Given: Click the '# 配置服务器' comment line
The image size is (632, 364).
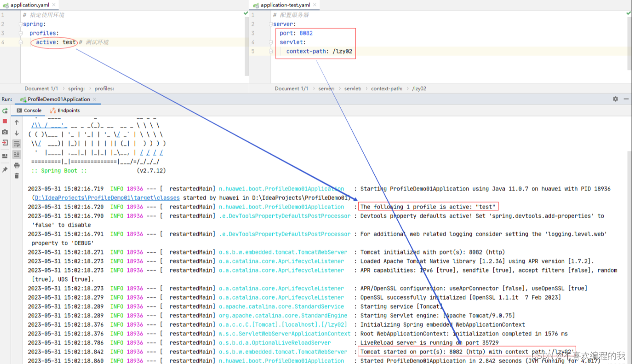Looking at the screenshot, I should tap(291, 15).
